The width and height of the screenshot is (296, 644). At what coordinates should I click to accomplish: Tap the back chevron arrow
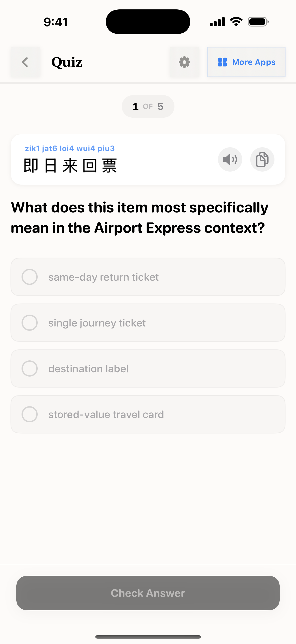pyautogui.click(x=25, y=62)
